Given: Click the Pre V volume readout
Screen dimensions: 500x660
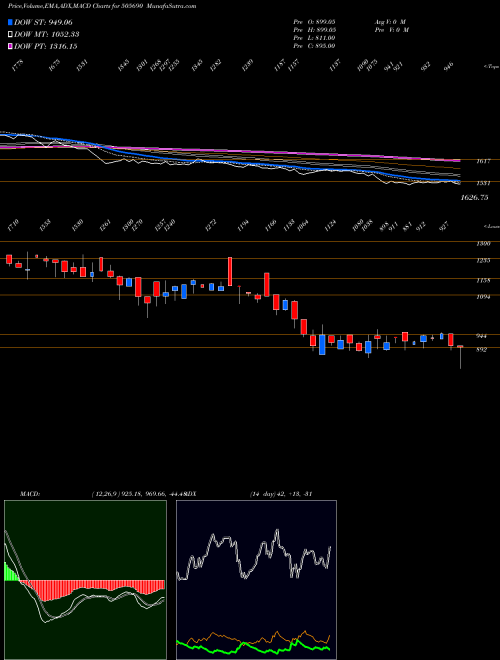Looking at the screenshot, I should [393, 29].
